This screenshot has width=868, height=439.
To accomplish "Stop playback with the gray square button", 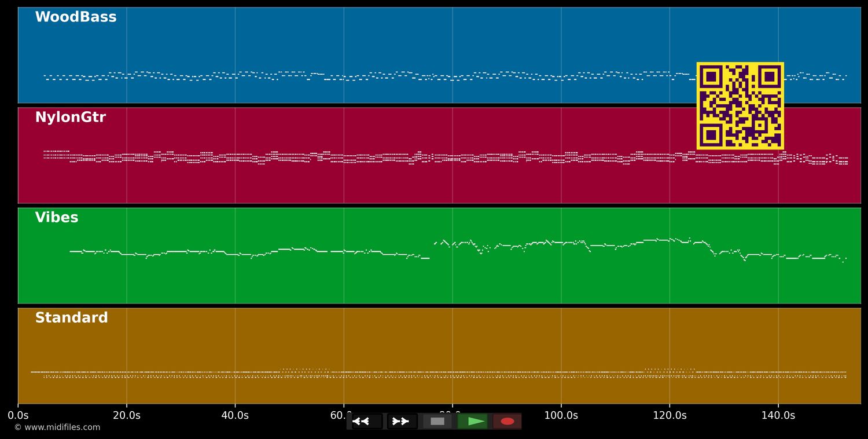I will [437, 421].
